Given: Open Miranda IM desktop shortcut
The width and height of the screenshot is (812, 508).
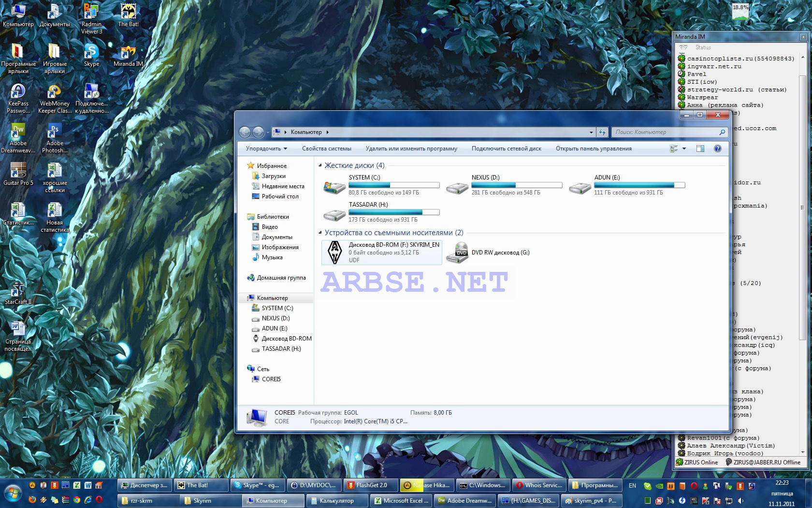Looking at the screenshot, I should click(128, 55).
